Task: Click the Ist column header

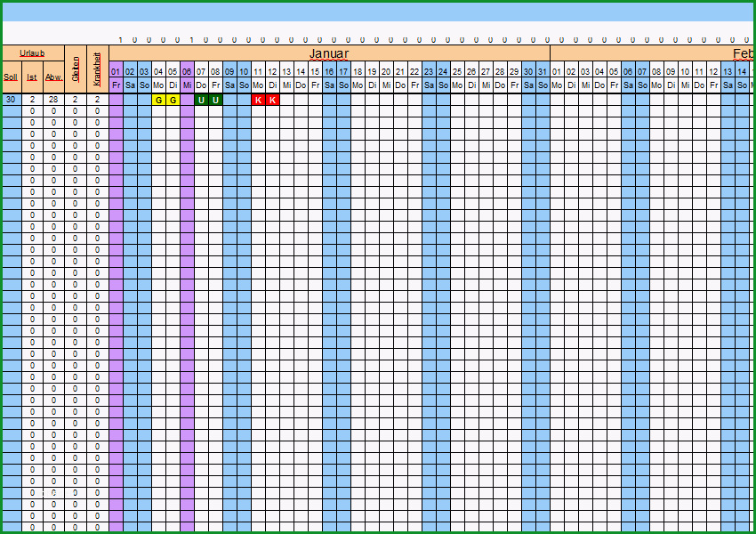Action: point(32,77)
